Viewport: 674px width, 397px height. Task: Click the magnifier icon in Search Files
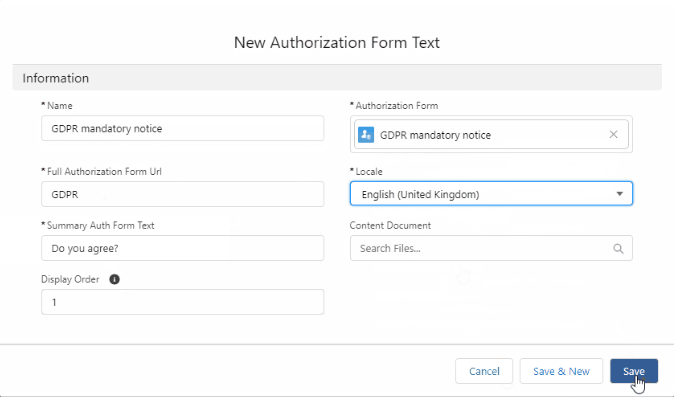pyautogui.click(x=618, y=248)
